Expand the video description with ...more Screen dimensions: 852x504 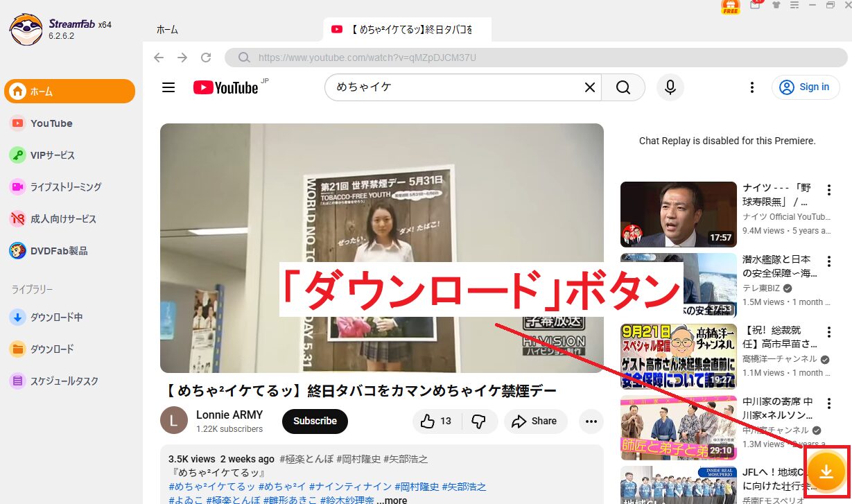click(x=392, y=499)
